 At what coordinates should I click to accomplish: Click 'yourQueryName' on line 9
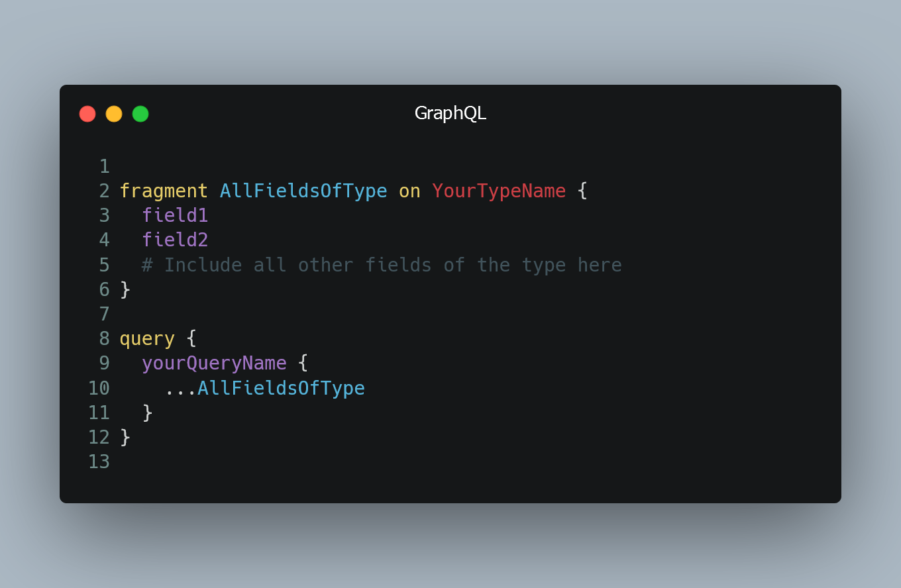click(x=214, y=364)
